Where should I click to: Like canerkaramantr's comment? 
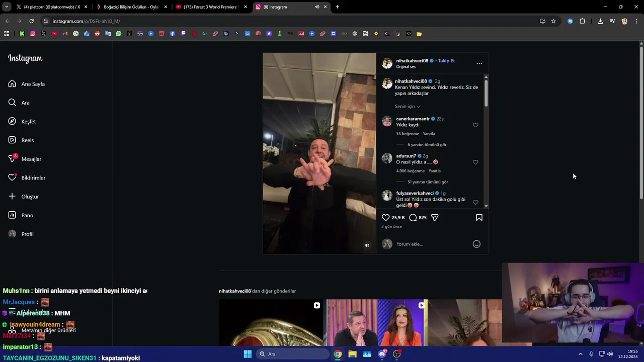tap(475, 125)
